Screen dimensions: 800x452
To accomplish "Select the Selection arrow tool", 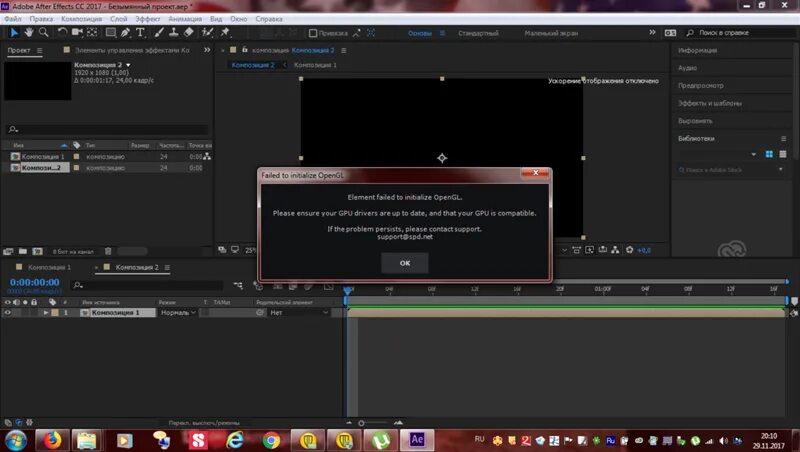I will coord(14,33).
